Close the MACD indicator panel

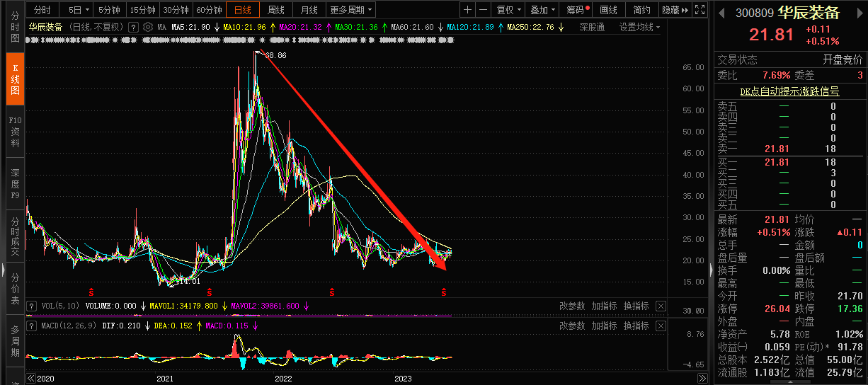pos(660,326)
